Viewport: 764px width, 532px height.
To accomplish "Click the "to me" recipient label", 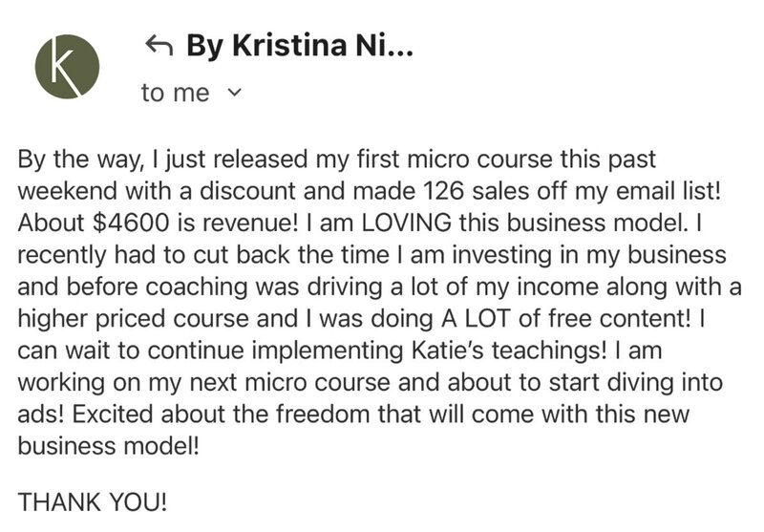I will [175, 94].
